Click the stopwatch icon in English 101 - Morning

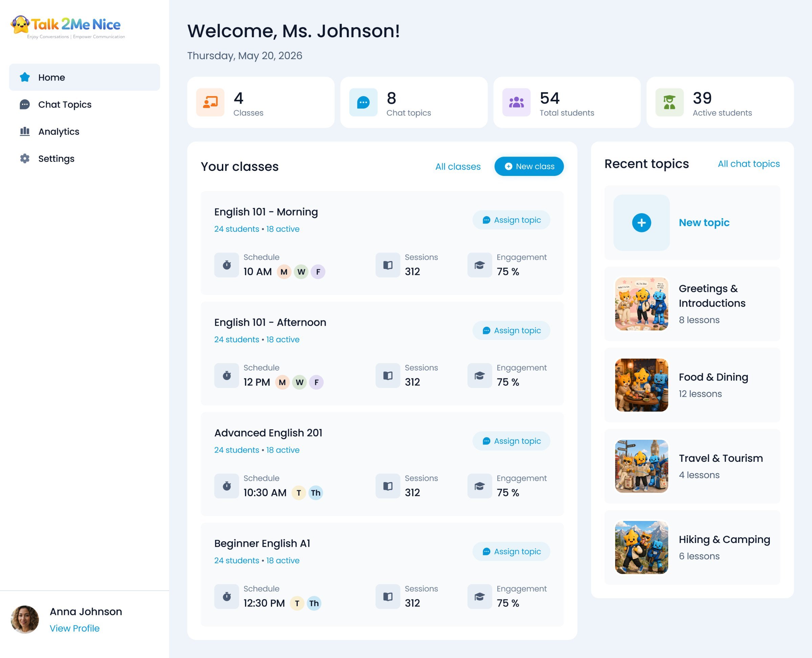point(227,265)
